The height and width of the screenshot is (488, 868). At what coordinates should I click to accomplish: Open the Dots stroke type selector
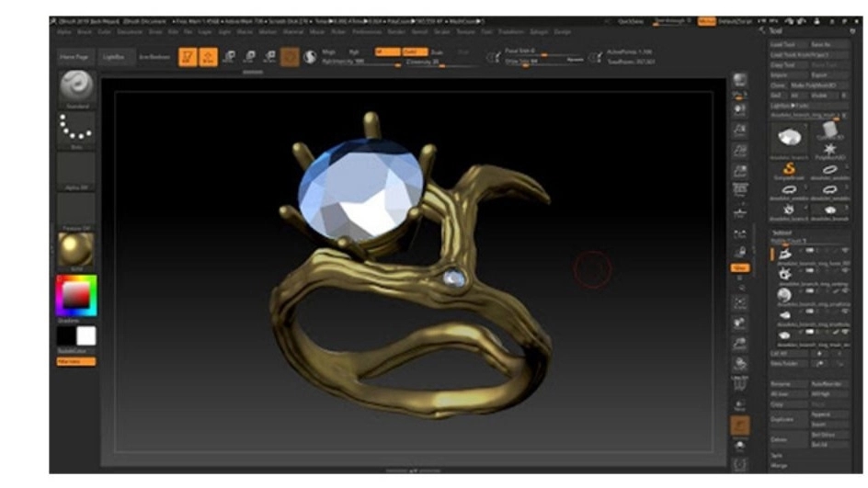(77, 129)
